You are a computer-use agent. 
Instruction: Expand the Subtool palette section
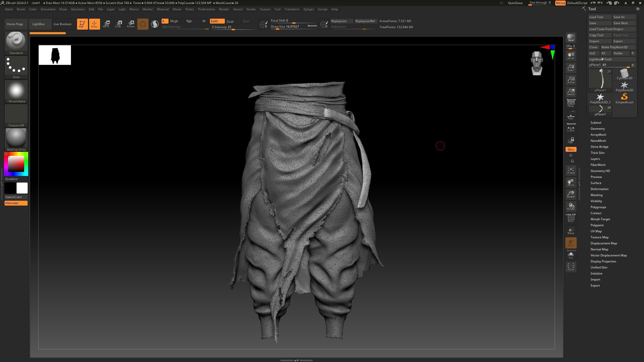click(596, 123)
